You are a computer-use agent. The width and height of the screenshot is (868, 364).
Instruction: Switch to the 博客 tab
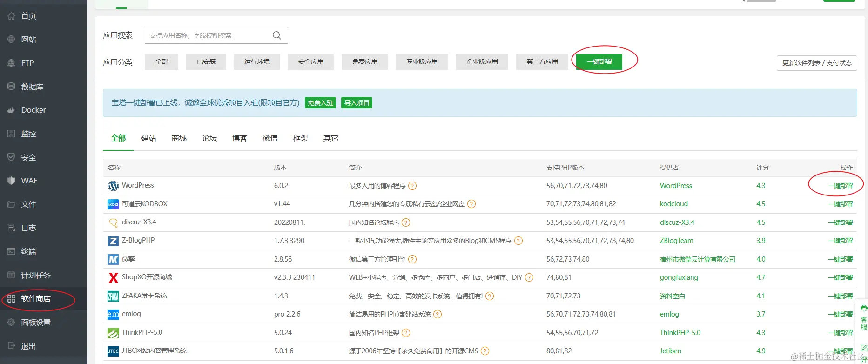click(x=240, y=138)
